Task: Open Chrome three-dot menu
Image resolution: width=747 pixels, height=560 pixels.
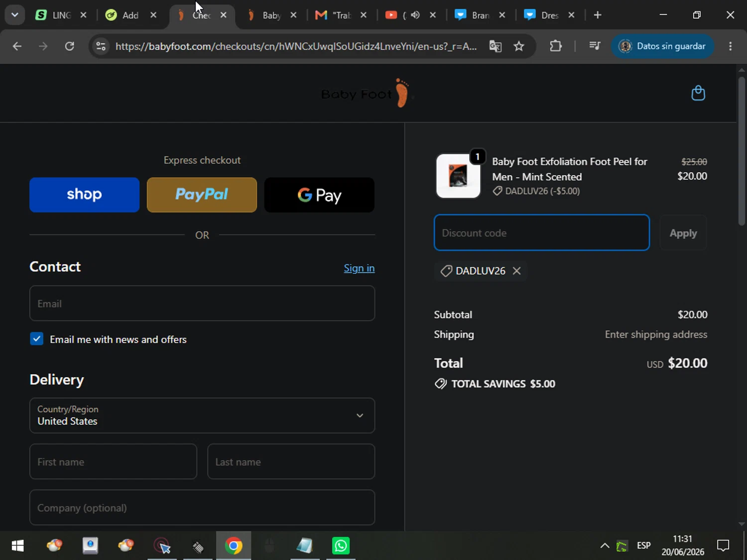Action: coord(730,46)
